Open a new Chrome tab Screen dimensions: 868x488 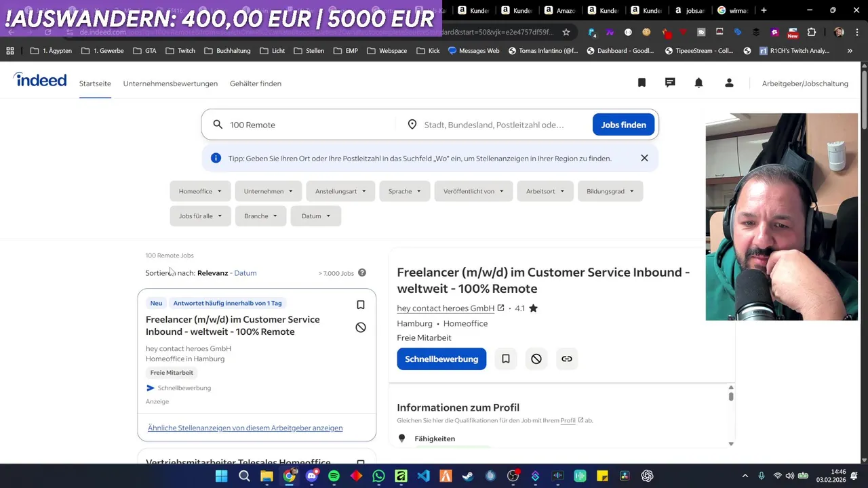tap(764, 10)
